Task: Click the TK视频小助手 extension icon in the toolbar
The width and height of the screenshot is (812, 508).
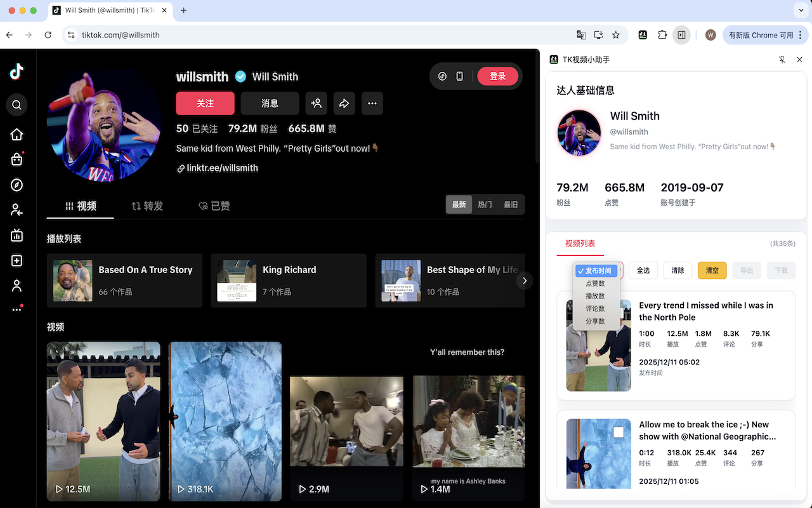Action: (643, 35)
